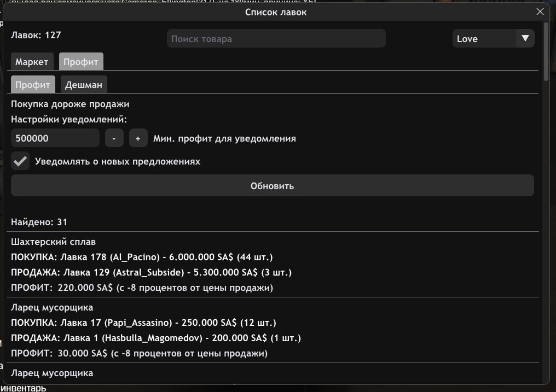Switch to the Маркет tab
556x392 pixels.
32,62
